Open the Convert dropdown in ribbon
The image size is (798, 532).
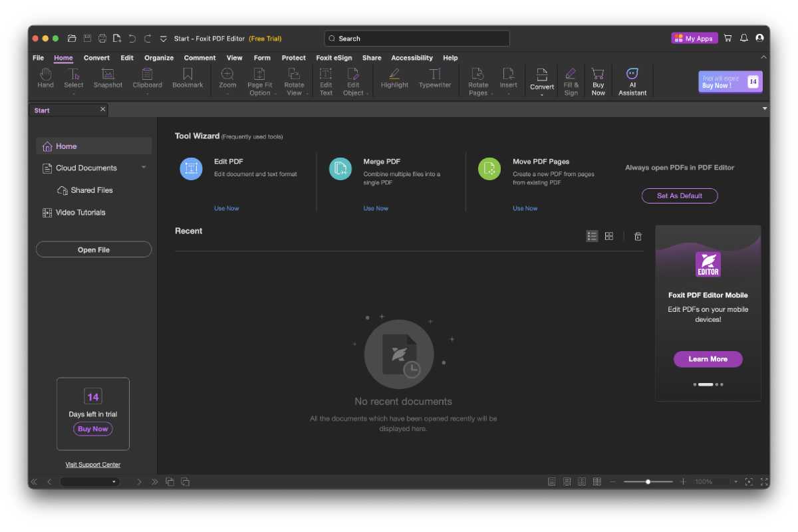click(542, 80)
